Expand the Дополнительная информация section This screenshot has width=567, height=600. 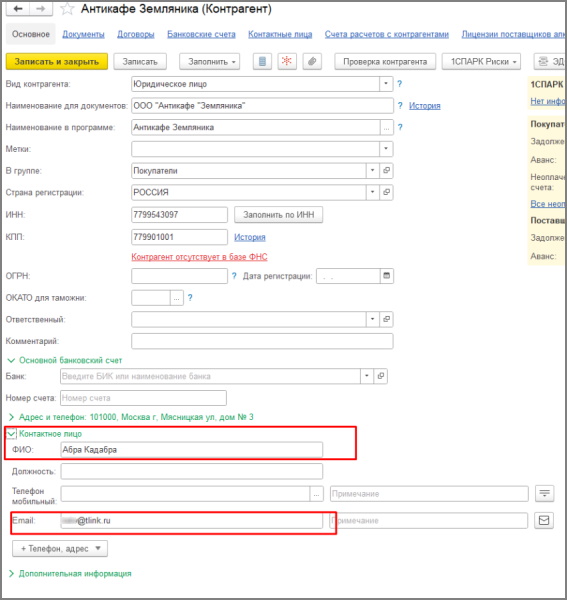coord(11,574)
